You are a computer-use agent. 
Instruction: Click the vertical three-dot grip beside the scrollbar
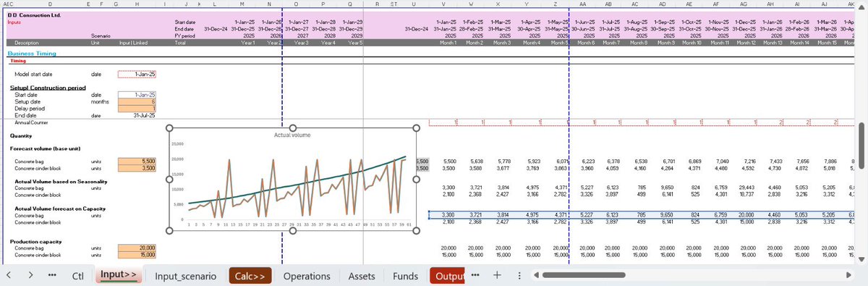click(520, 276)
